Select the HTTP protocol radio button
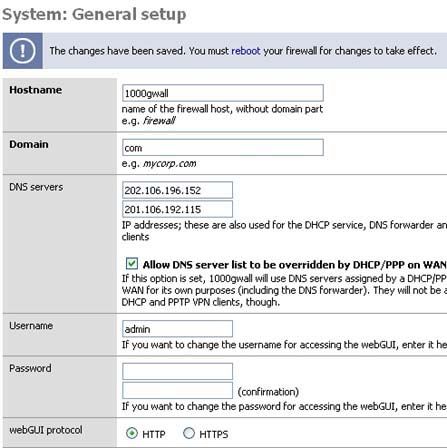Viewport: 447px width, 448px height. pyautogui.click(x=132, y=433)
